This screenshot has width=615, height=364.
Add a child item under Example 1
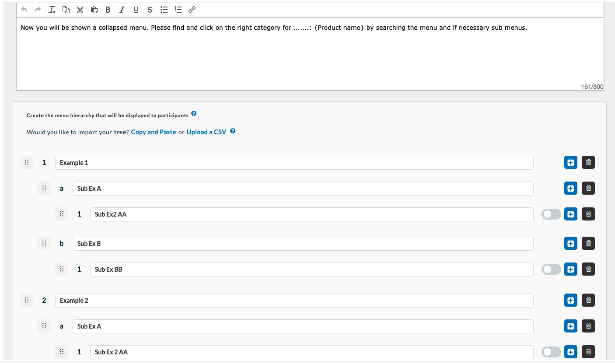pos(570,163)
